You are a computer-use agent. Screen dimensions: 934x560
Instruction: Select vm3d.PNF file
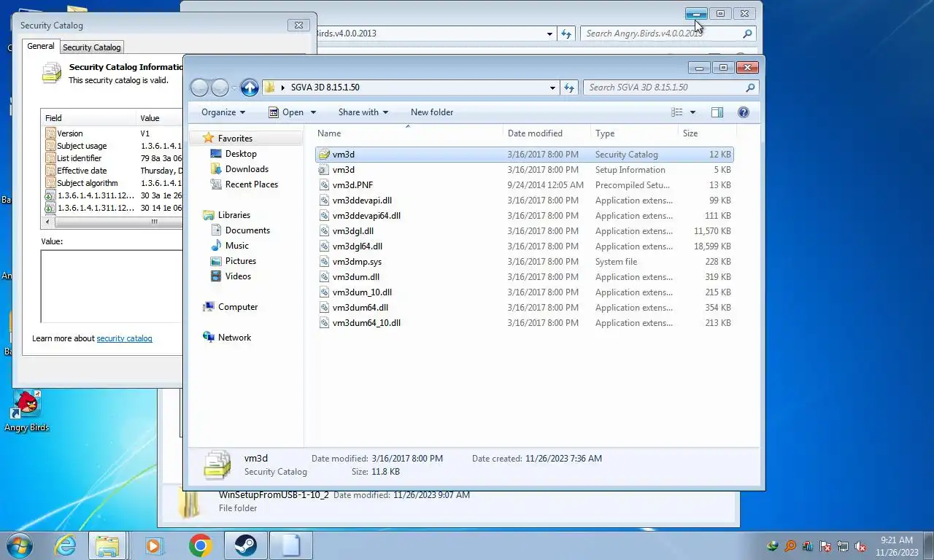click(x=525, y=185)
